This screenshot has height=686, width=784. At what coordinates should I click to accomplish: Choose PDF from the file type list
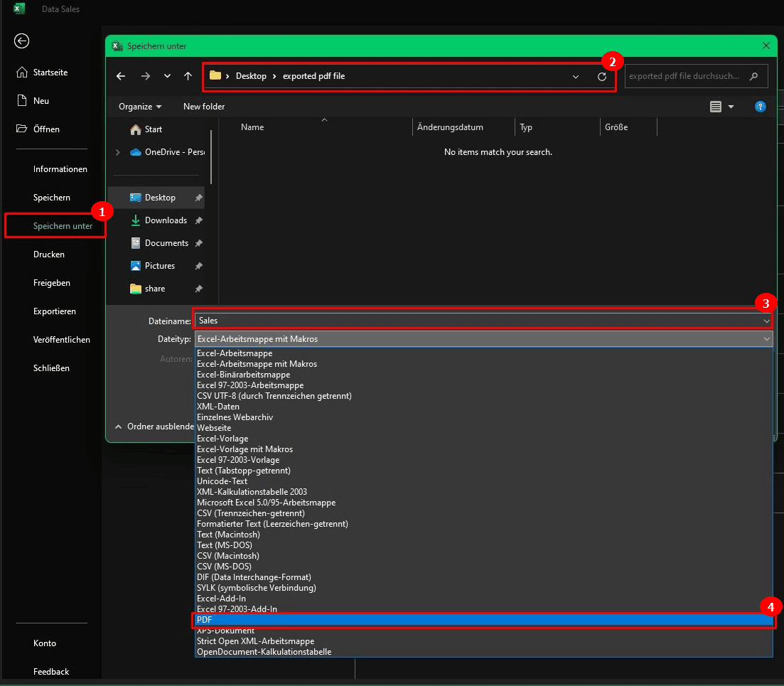click(483, 620)
